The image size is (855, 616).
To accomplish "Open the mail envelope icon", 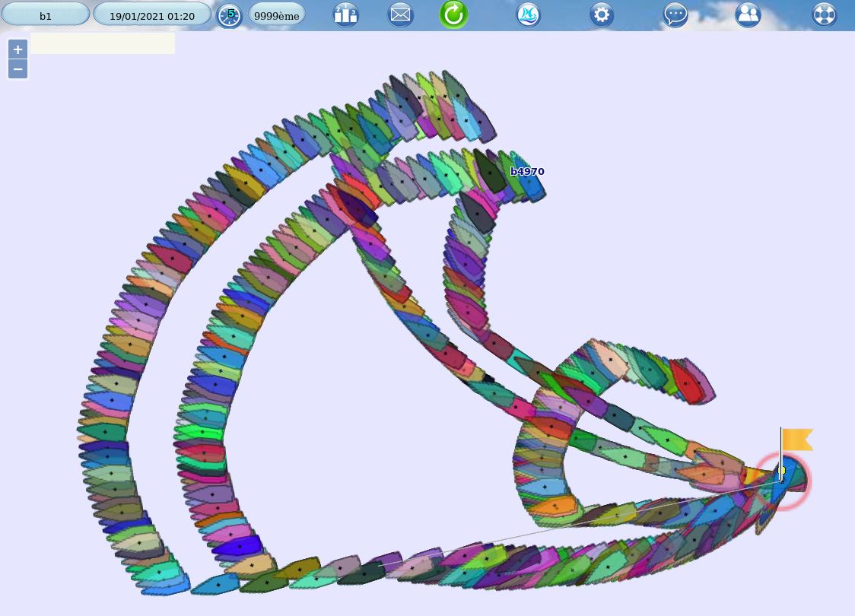I will (x=401, y=14).
